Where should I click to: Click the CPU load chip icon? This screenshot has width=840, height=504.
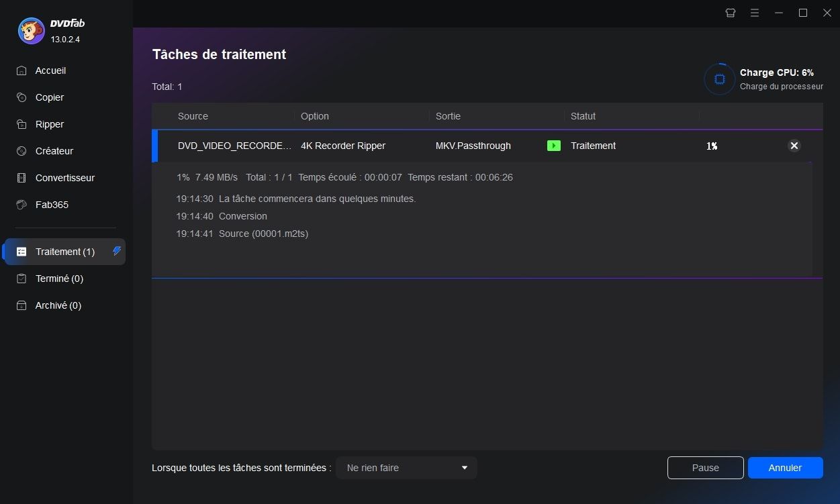tap(719, 79)
